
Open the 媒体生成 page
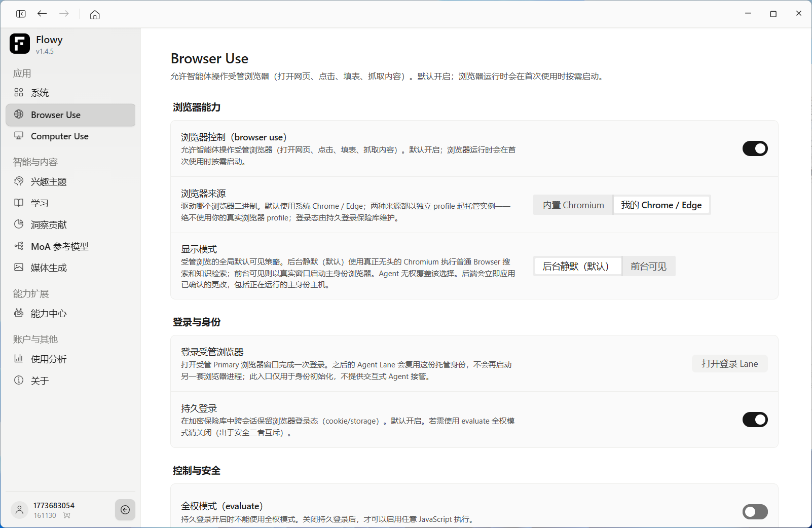pyautogui.click(x=70, y=268)
